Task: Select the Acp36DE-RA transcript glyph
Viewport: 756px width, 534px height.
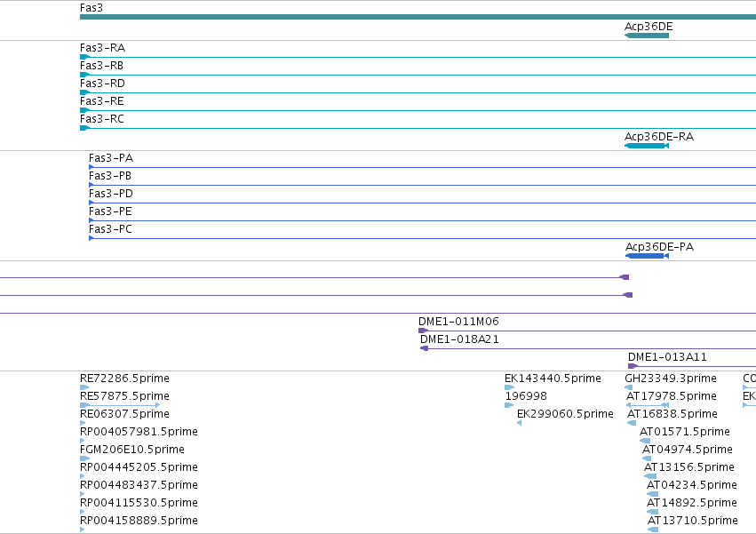Action: [x=647, y=146]
